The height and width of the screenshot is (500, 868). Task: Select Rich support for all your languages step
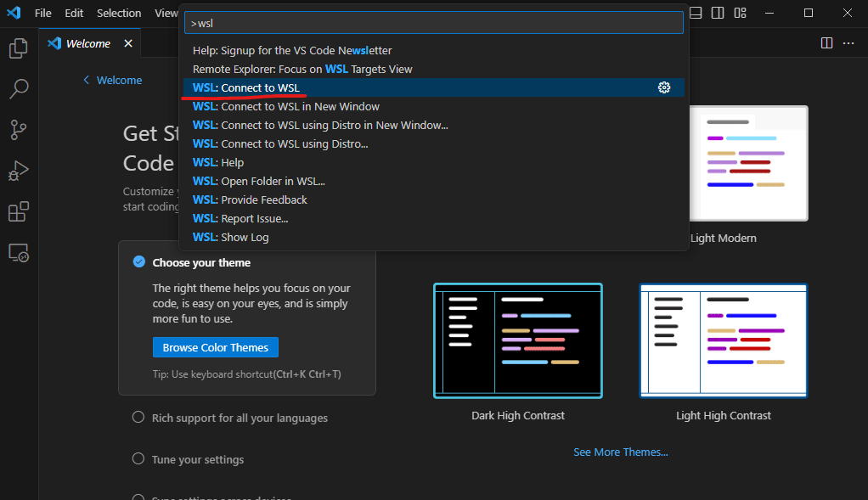[240, 419]
